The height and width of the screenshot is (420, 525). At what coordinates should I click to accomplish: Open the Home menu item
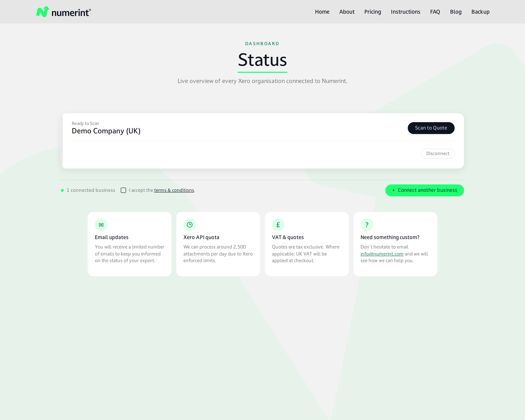point(322,12)
